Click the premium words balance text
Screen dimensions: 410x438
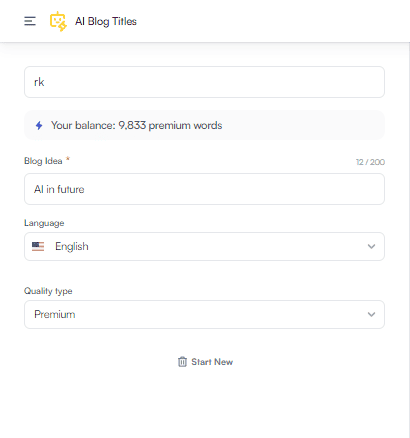click(137, 125)
